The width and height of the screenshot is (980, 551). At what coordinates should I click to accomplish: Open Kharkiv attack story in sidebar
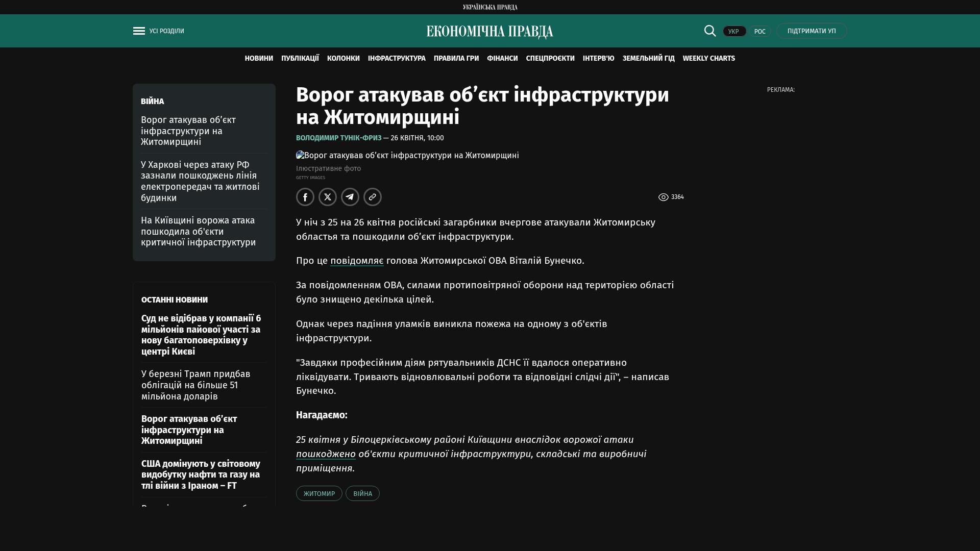coord(200,181)
